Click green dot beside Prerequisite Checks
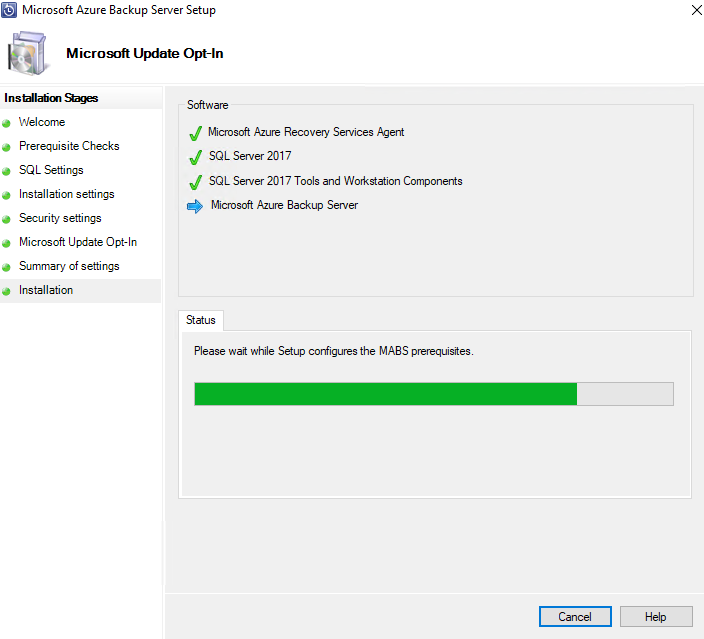 pyautogui.click(x=6, y=147)
